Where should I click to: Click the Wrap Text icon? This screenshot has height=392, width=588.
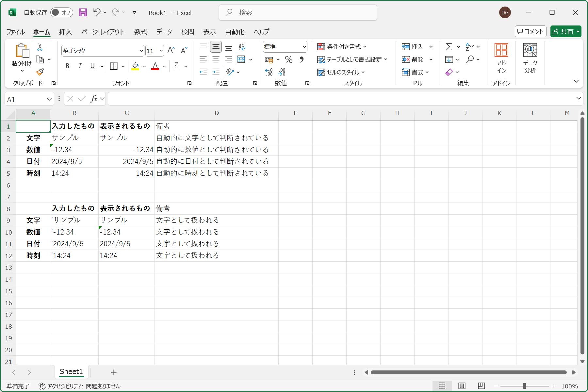[x=242, y=47]
